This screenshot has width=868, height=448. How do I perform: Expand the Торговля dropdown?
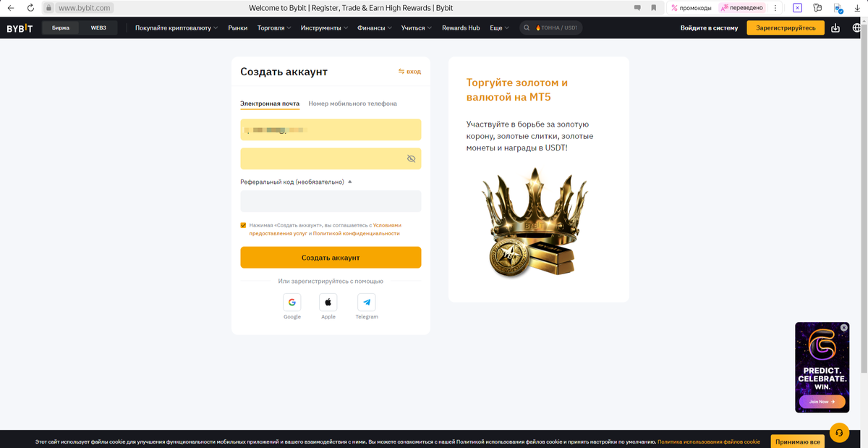[x=274, y=28]
